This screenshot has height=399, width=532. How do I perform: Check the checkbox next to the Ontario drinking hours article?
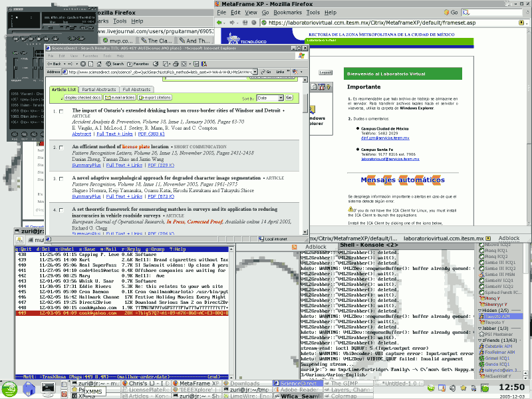[x=61, y=111]
